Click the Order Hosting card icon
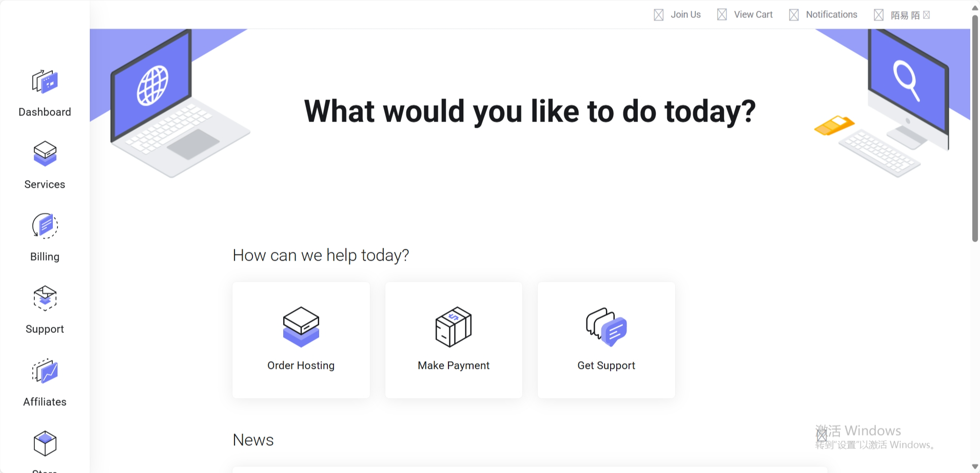980x473 pixels. (301, 327)
